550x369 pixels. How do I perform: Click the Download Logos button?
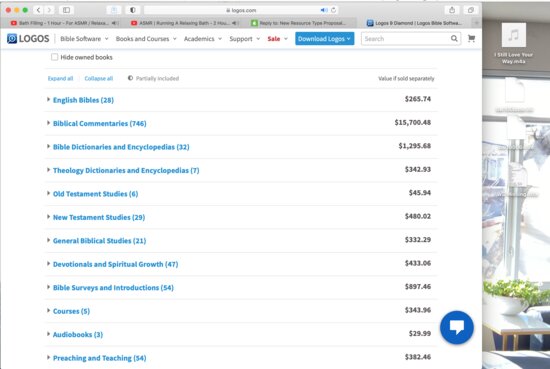click(324, 39)
